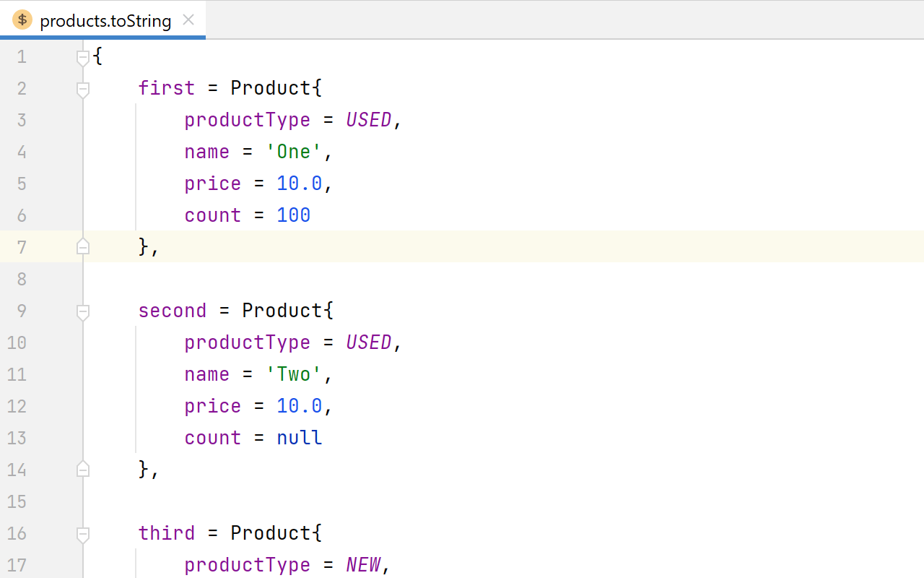Image resolution: width=924 pixels, height=578 pixels.
Task: Select the USED value on line 3
Action: coord(368,119)
